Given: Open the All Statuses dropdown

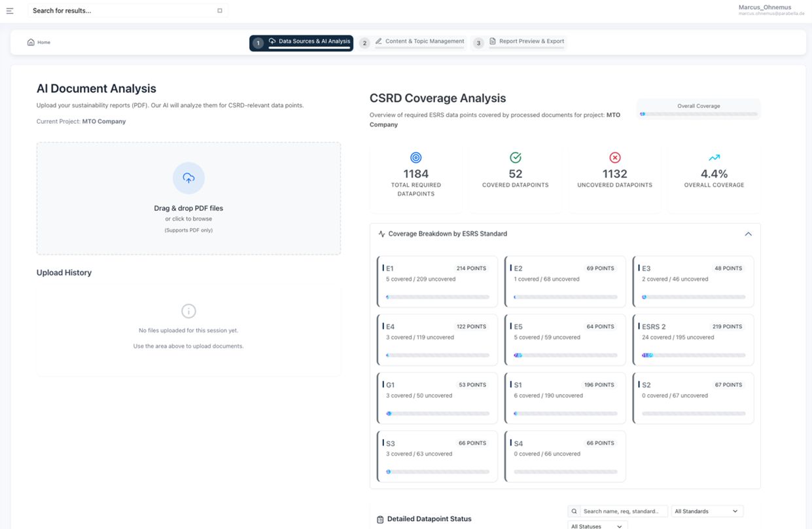Looking at the screenshot, I should [597, 526].
